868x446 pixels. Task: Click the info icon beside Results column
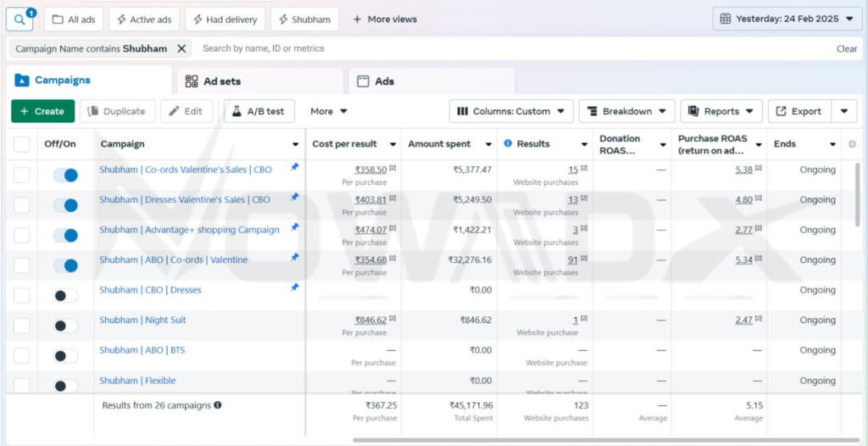coord(508,144)
